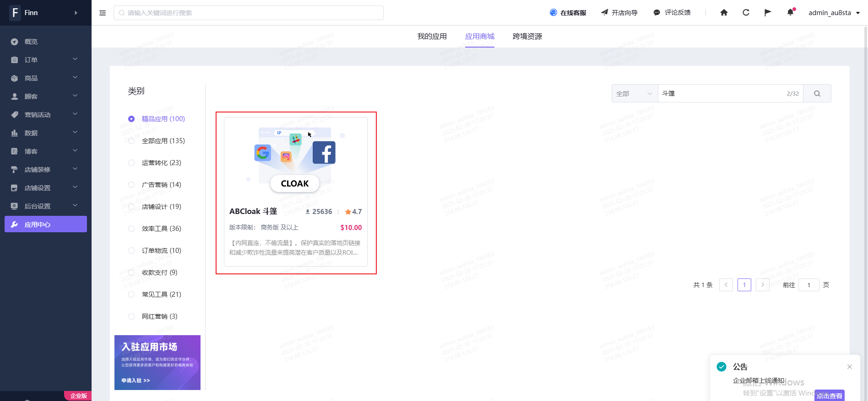Click the 评论反馈 chat bubble icon
868x401 pixels.
[656, 13]
